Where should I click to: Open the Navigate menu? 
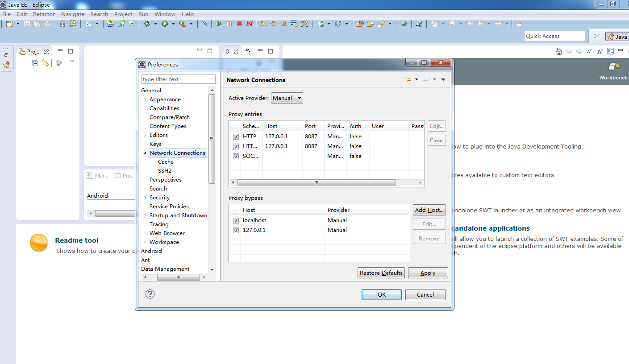pos(73,14)
